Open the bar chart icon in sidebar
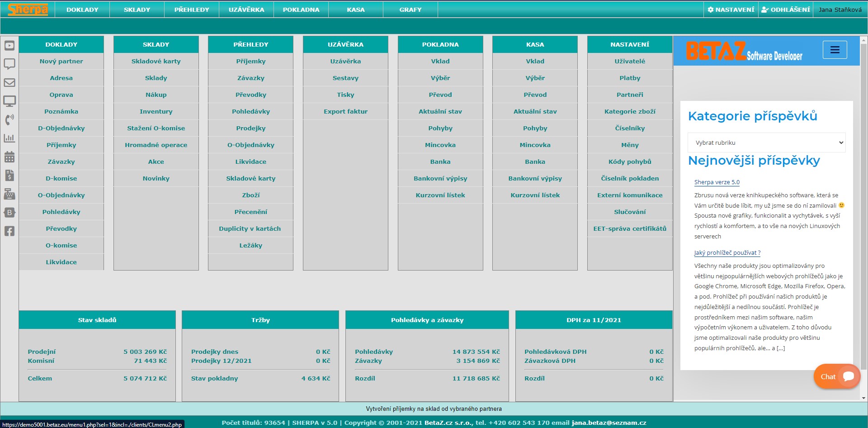 coord(9,138)
